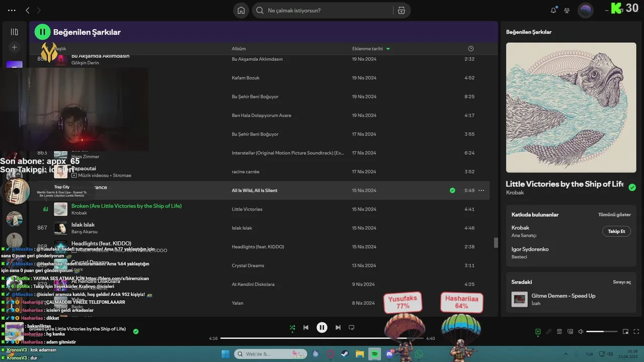Open Discord from the taskbar

[389, 354]
